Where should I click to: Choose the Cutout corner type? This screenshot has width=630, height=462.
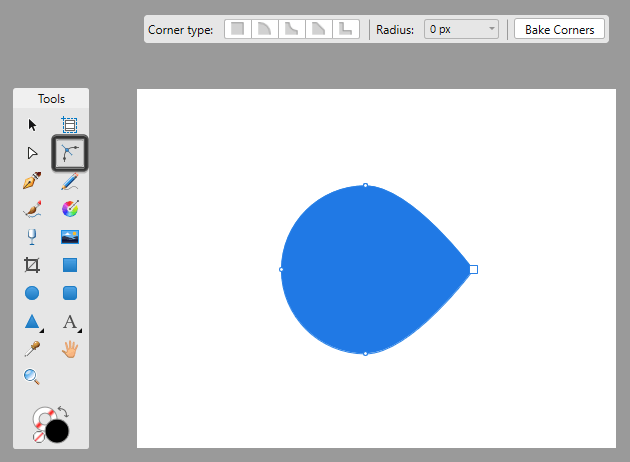click(346, 29)
